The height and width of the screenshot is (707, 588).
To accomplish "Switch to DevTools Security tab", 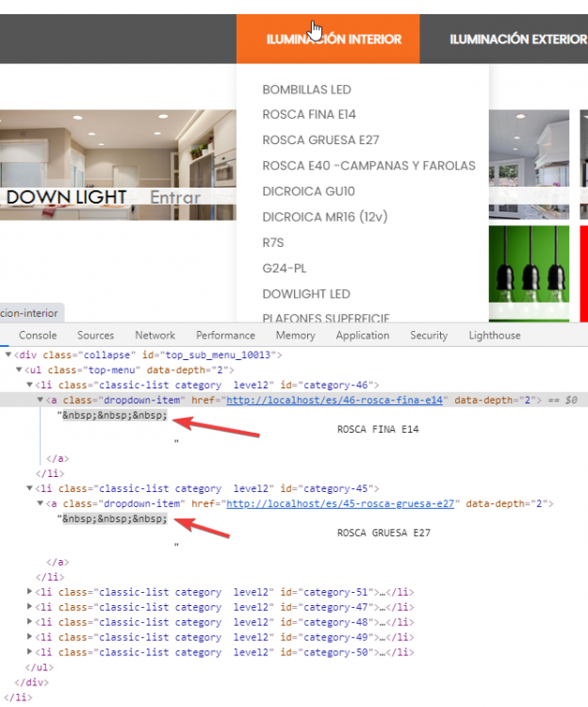I will click(x=429, y=336).
